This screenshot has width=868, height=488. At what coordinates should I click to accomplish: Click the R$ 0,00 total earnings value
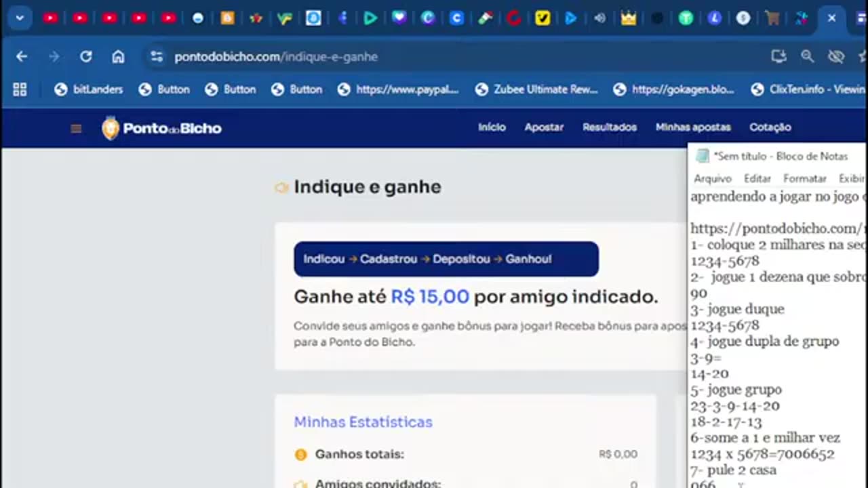pos(618,455)
